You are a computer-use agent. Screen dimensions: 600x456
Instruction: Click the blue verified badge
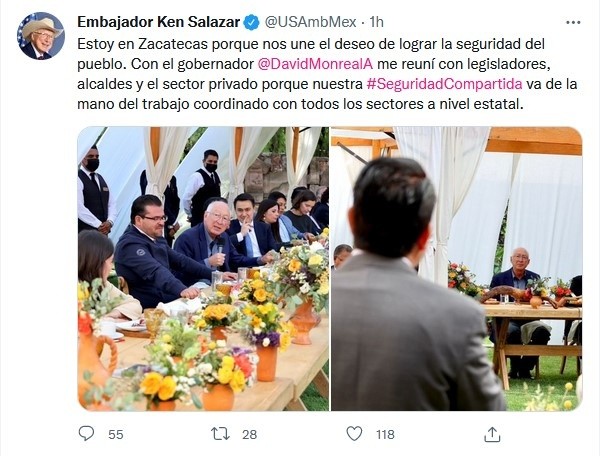pos(251,22)
